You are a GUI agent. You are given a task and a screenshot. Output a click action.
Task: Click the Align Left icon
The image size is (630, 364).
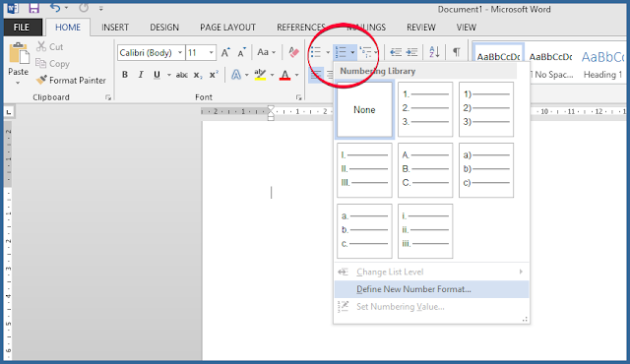(316, 75)
